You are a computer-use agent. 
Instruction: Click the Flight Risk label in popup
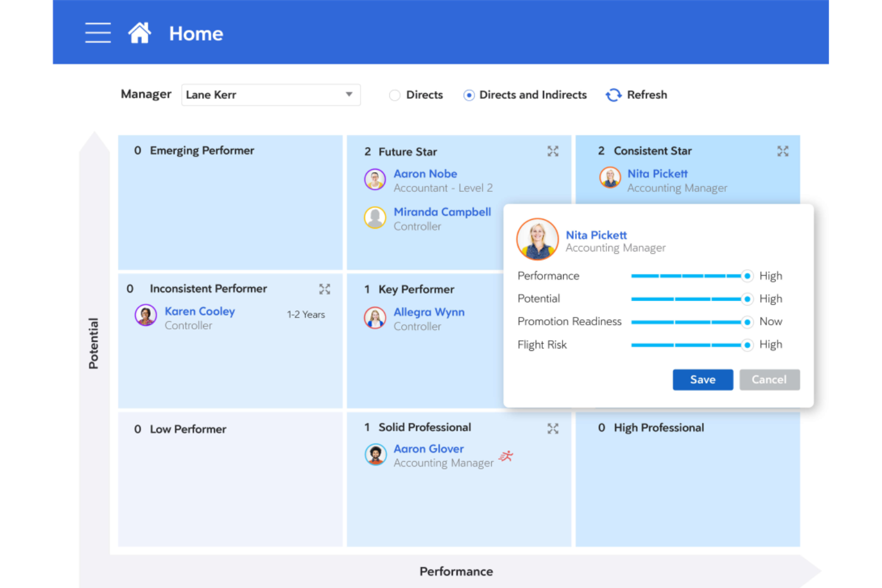coord(542,345)
